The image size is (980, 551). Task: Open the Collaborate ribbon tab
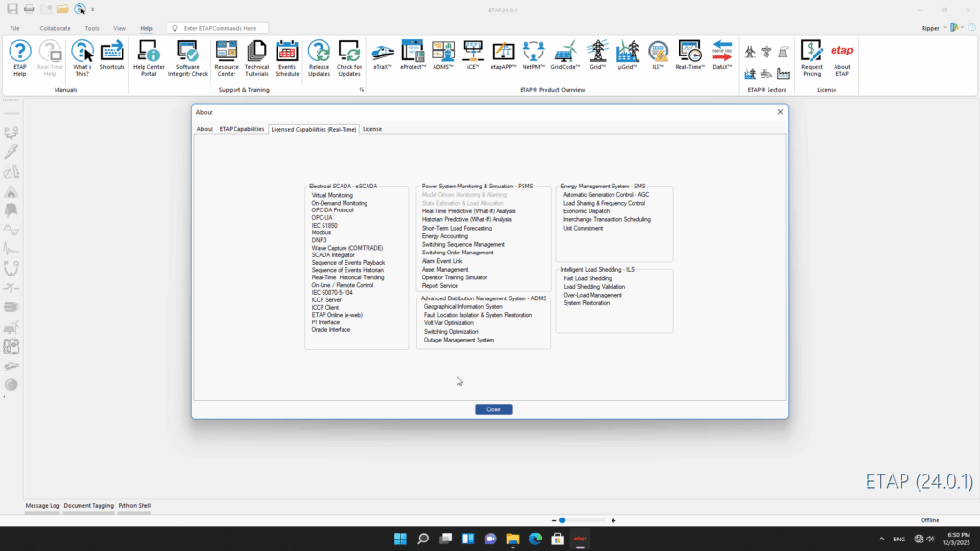tap(55, 28)
